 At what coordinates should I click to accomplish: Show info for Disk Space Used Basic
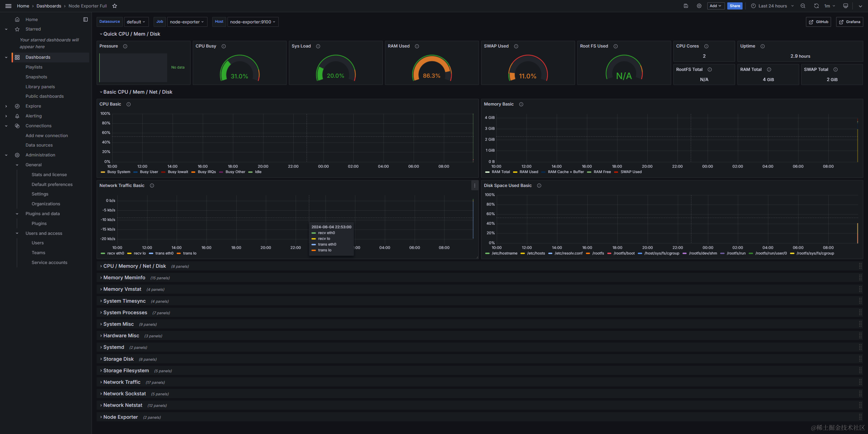539,186
